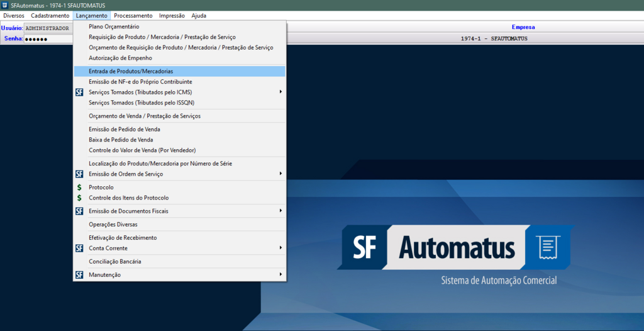Open the Processamento menu

pos(133,16)
